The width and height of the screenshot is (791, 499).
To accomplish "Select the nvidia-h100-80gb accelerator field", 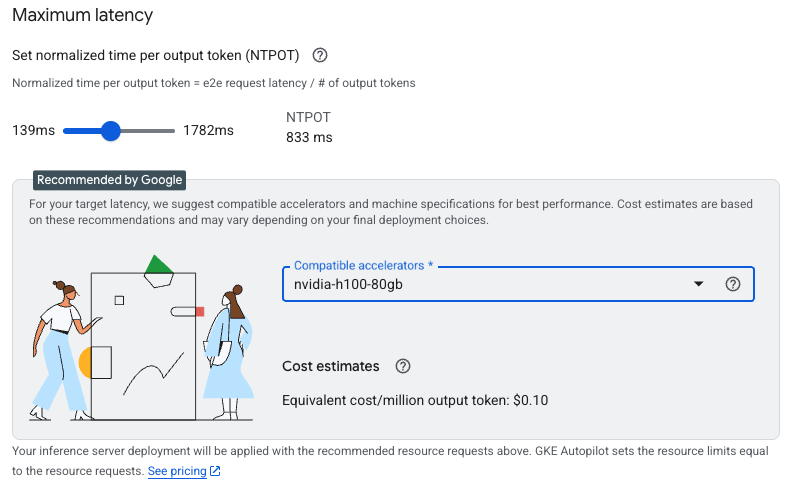I will (518, 284).
